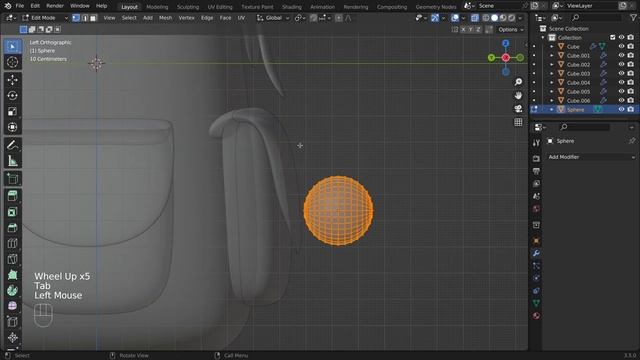Click the zoom view magnifier icon

coord(518,82)
